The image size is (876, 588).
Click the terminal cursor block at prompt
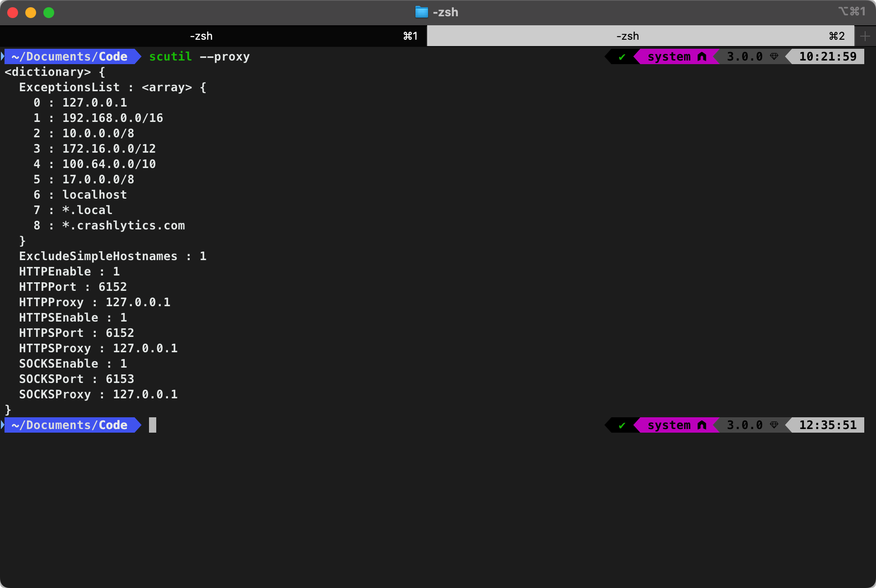153,425
